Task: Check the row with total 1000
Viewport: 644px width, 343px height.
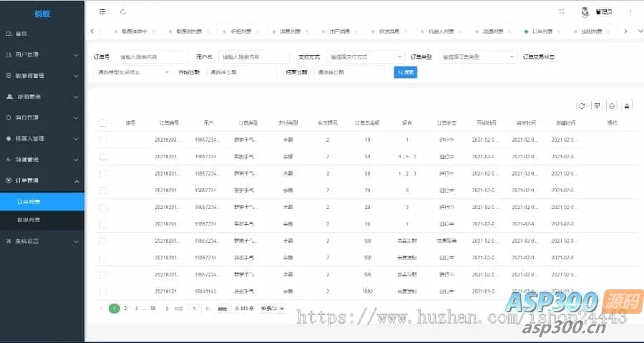Action: point(102,291)
